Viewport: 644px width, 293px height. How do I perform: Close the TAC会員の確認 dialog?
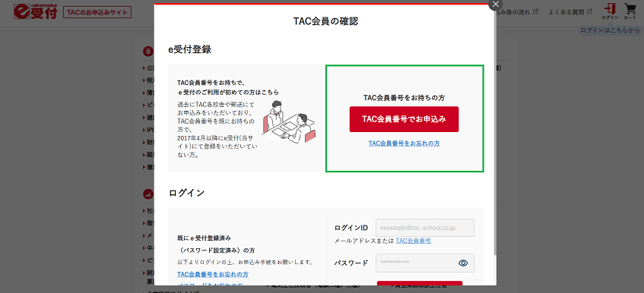[496, 4]
